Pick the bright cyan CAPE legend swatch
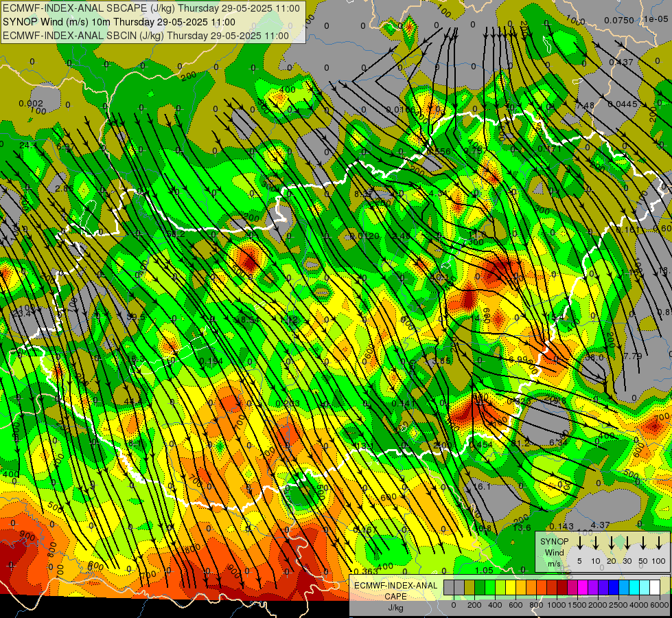Screen dimensions: 672x618 coord(634,588)
